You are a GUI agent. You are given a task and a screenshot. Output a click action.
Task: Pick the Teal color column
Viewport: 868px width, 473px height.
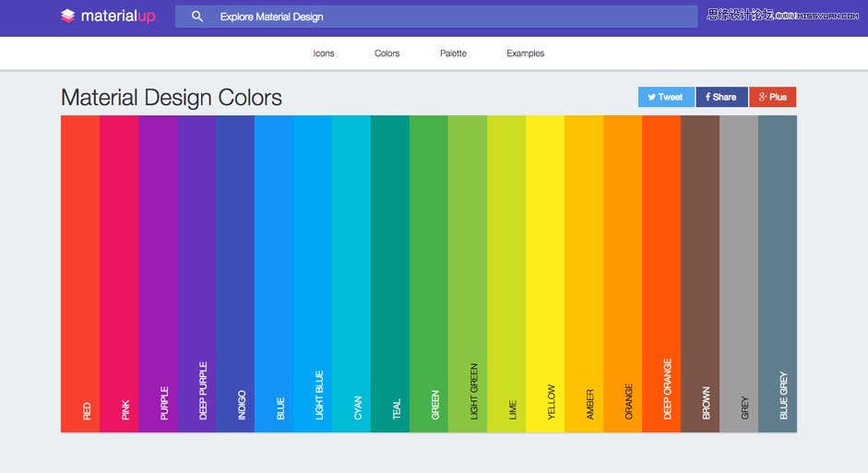pyautogui.click(x=390, y=274)
